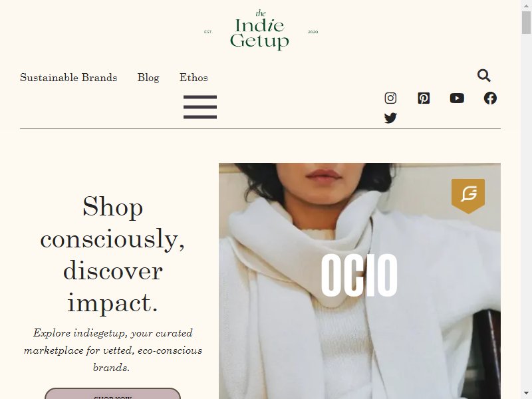Go to the Facebook page icon

click(490, 98)
